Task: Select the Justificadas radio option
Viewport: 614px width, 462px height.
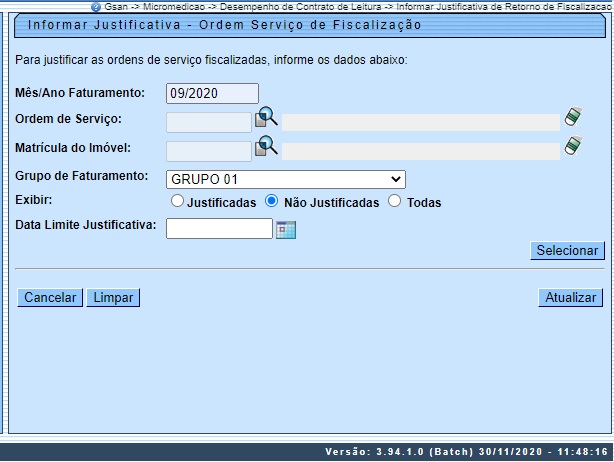Action: 177,201
